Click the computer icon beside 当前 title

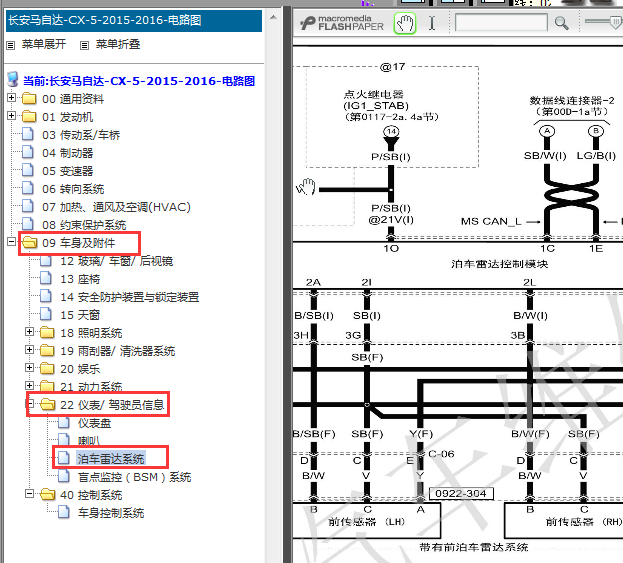13,79
